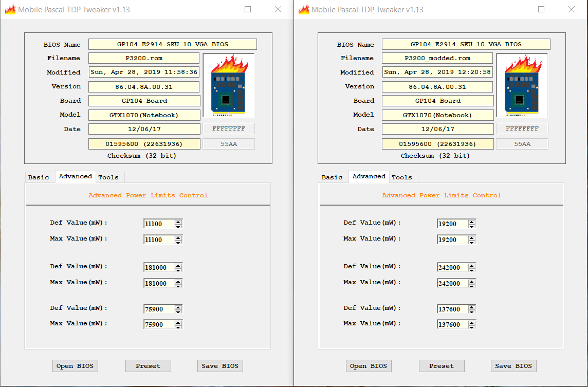This screenshot has height=387, width=588.
Task: Click the Filename field showing P3200.rom
Action: point(144,58)
